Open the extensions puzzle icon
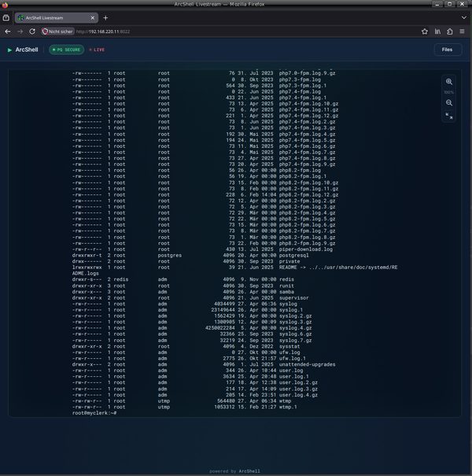 (450, 31)
